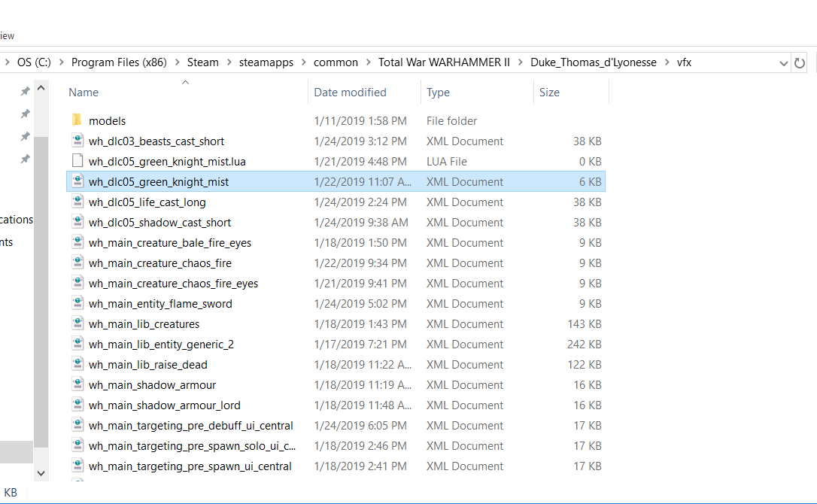
Task: Click navigation pane scrollbar up arrow
Action: click(x=41, y=88)
